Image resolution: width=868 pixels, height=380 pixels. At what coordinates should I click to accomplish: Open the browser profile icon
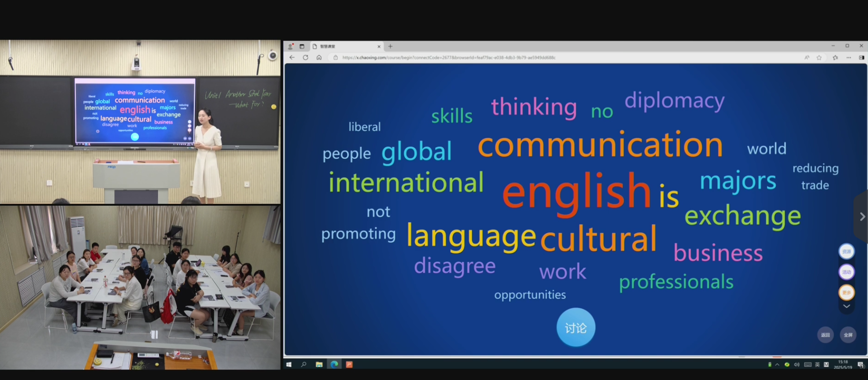point(290,46)
